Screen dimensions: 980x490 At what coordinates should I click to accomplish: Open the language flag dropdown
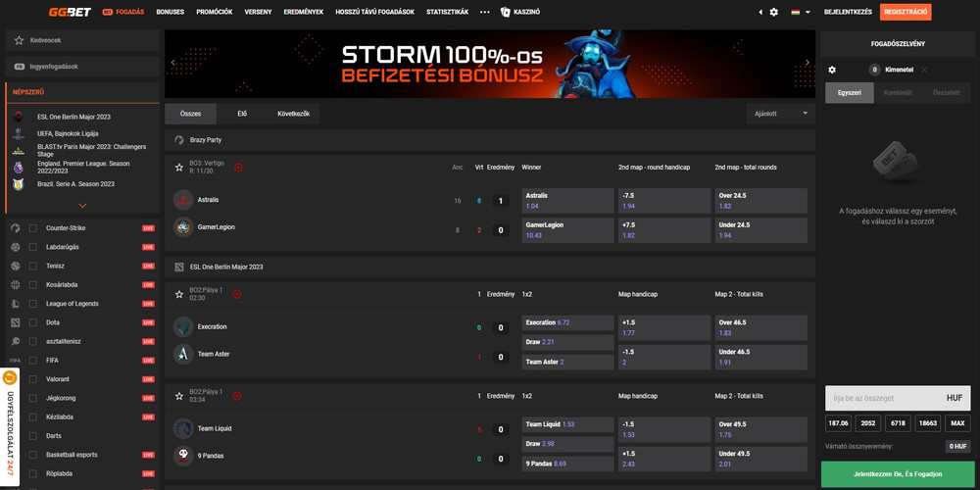(x=797, y=12)
